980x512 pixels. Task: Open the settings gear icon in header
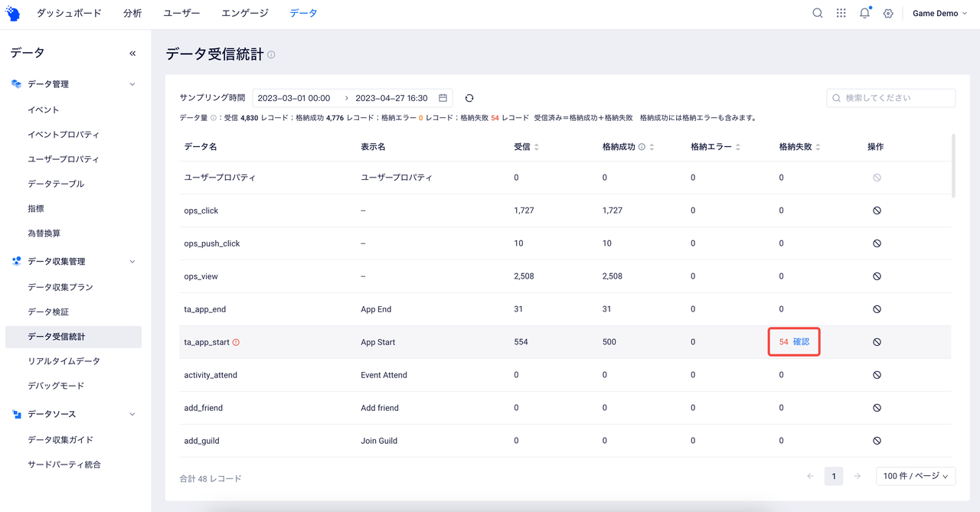[x=888, y=14]
